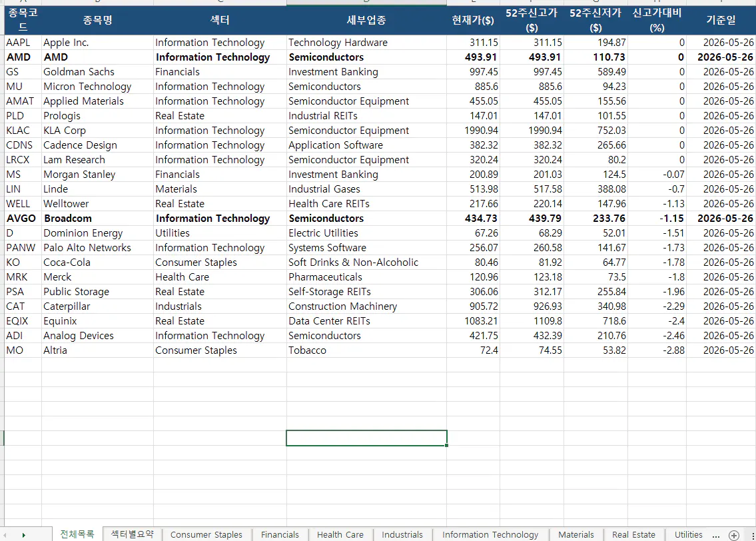Open the Utilities sheet tab
756x541 pixels.
[689, 534]
